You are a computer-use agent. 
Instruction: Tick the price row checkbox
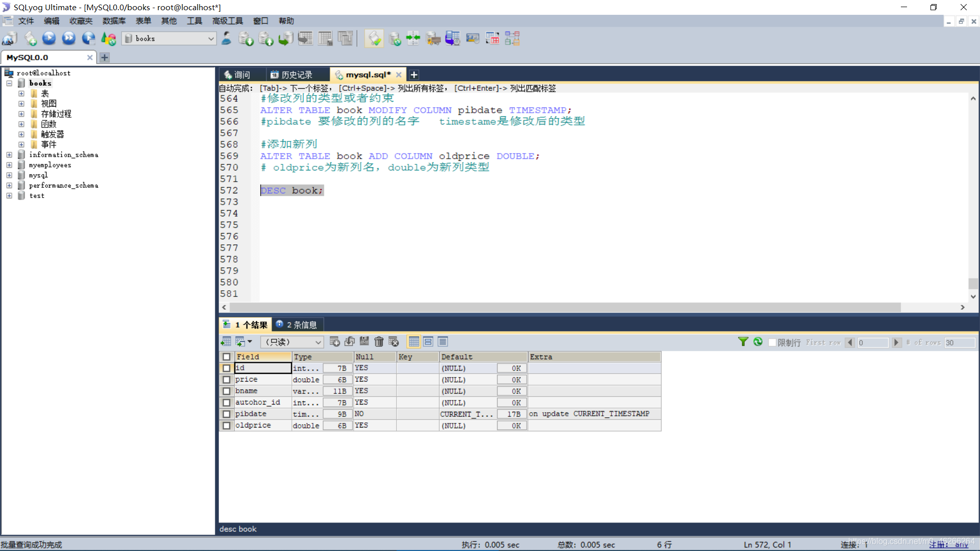pos(227,380)
